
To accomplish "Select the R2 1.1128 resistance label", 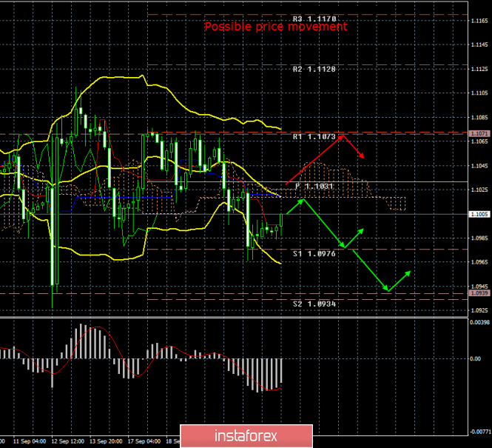I will (x=314, y=68).
